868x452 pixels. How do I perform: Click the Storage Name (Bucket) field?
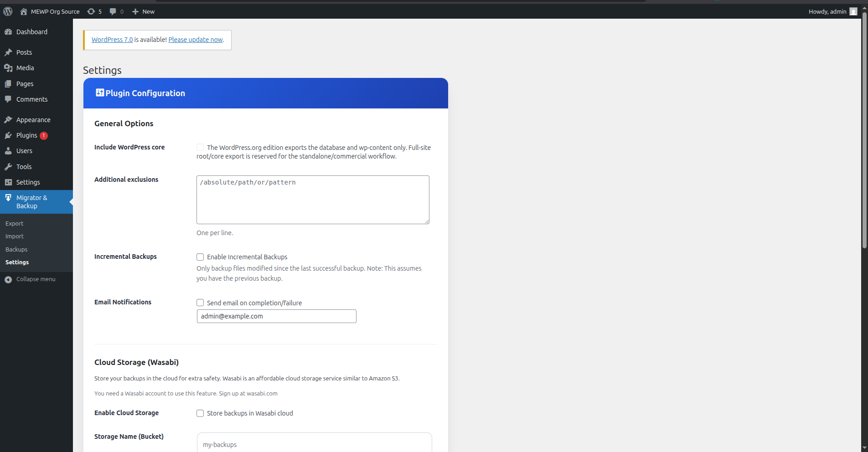pos(315,442)
